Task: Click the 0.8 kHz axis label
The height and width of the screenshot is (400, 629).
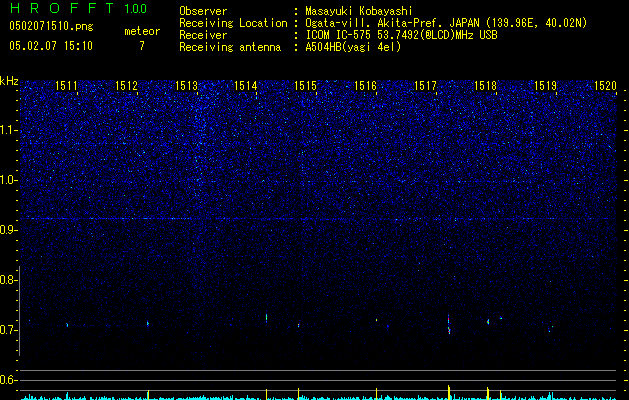Action: click(x=8, y=280)
